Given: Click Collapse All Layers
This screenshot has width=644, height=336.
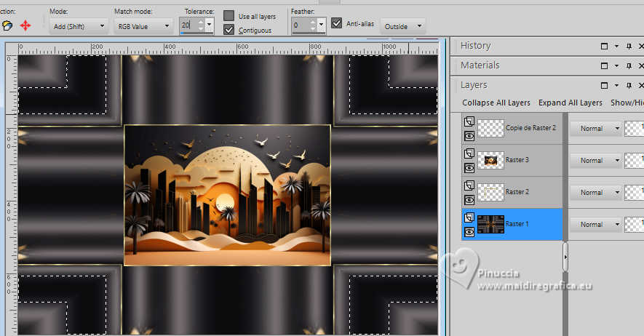Looking at the screenshot, I should [x=496, y=103].
